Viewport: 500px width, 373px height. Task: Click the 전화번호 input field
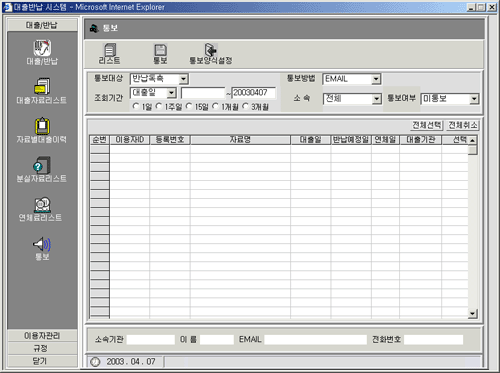click(x=434, y=340)
